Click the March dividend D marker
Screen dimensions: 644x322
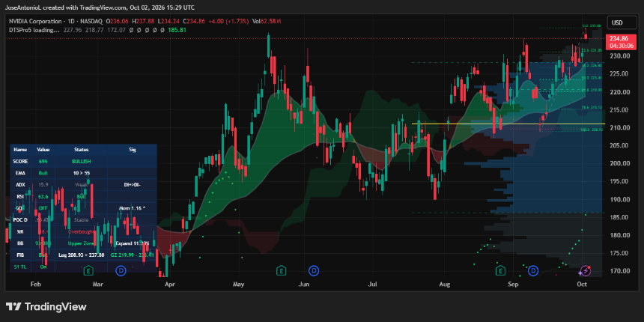[x=121, y=270]
